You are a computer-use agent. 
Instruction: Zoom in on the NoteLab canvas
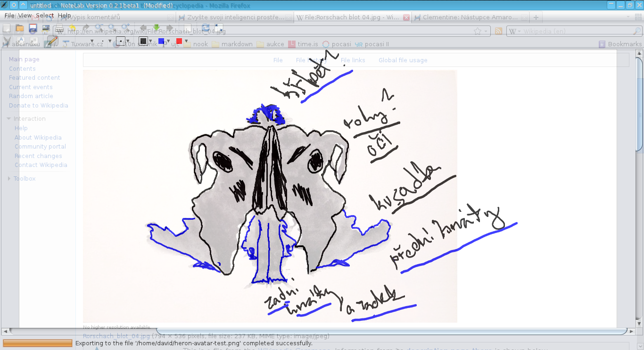click(x=125, y=28)
